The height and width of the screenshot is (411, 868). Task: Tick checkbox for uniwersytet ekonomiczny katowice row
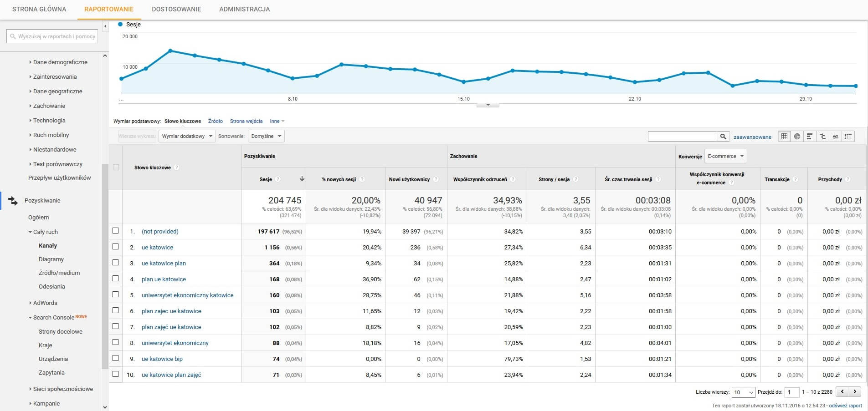click(116, 294)
